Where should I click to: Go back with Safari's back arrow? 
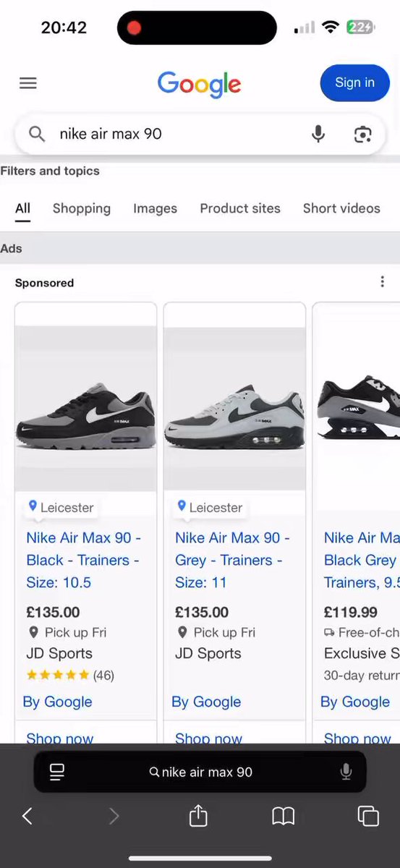pyautogui.click(x=27, y=816)
